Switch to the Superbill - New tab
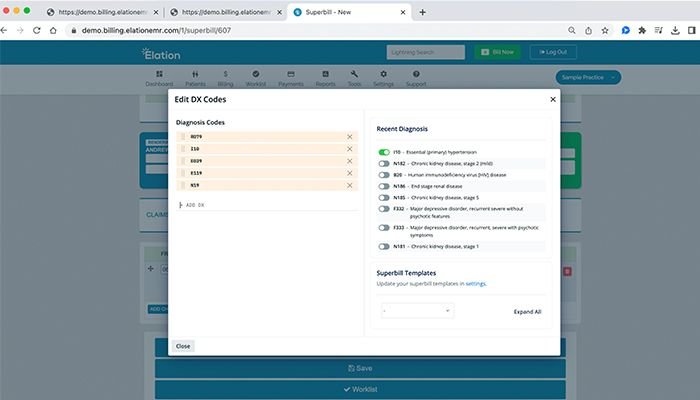Viewport: 700px width, 400px height. pos(344,12)
